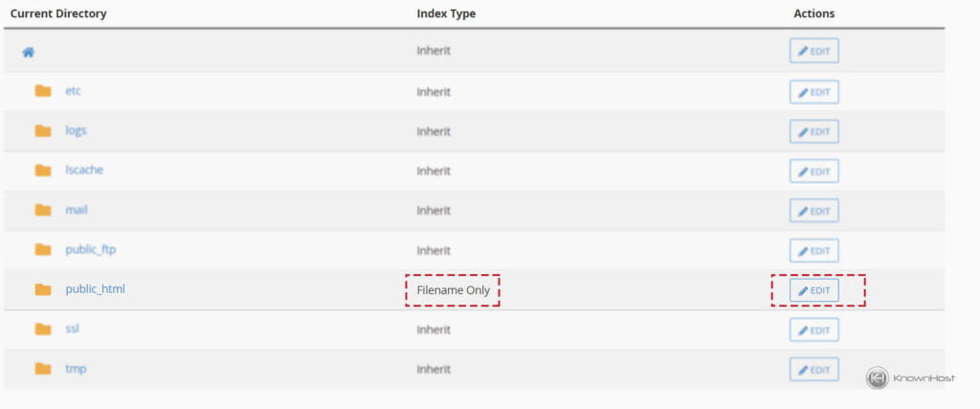Open the etc directory link

pos(73,91)
